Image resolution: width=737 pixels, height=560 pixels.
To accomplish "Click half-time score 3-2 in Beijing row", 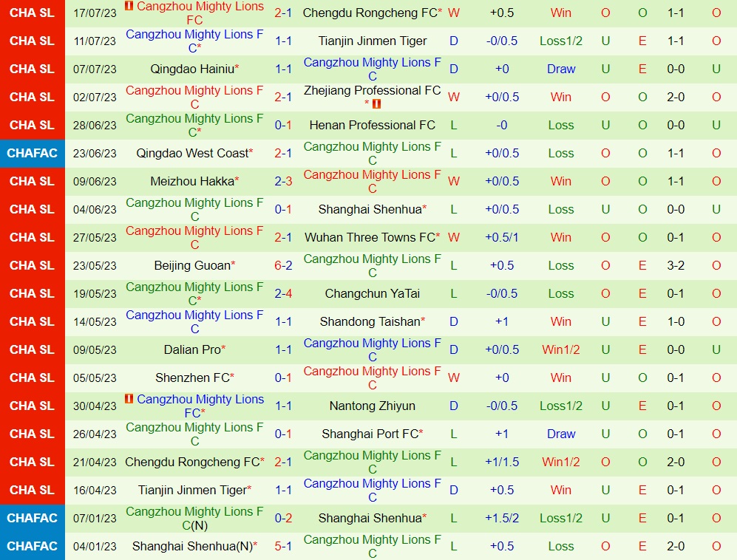I will (676, 265).
